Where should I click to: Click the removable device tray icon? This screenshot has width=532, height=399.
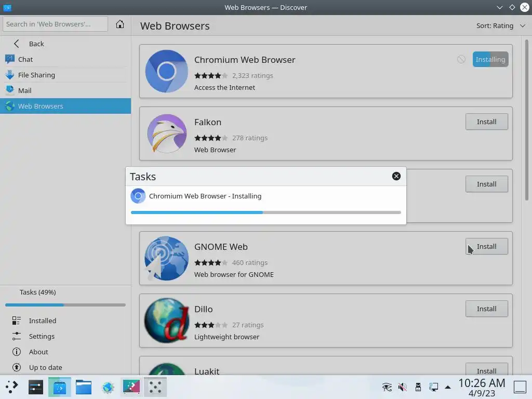coord(418,387)
